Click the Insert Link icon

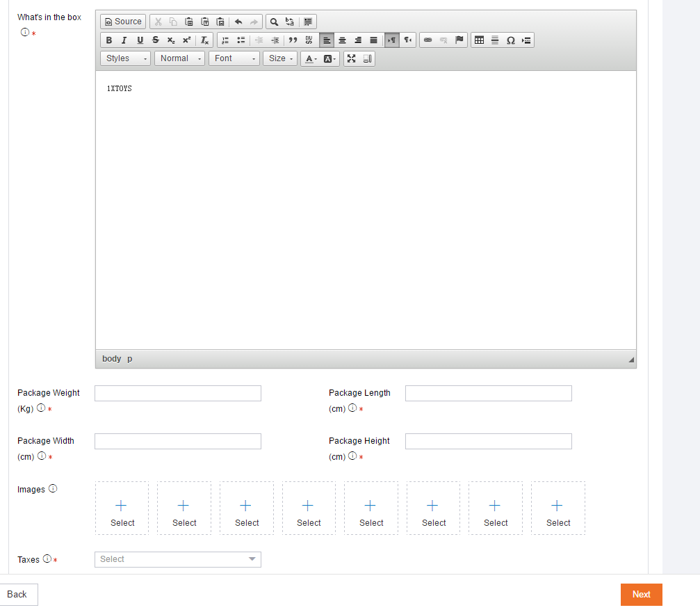428,40
